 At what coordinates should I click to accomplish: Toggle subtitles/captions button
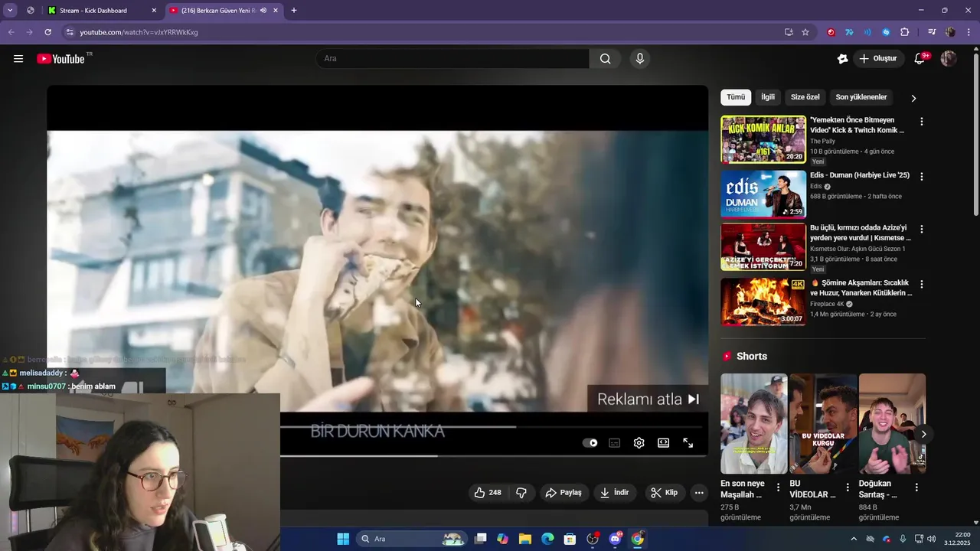[x=615, y=443]
